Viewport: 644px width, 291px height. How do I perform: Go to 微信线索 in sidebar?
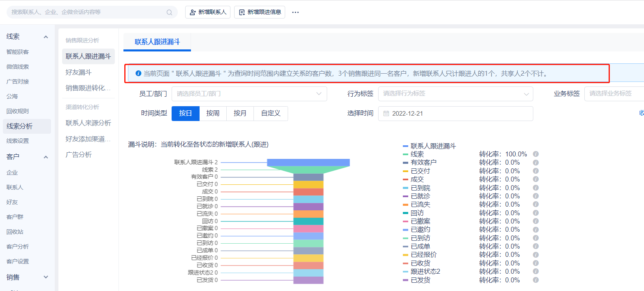click(x=18, y=67)
